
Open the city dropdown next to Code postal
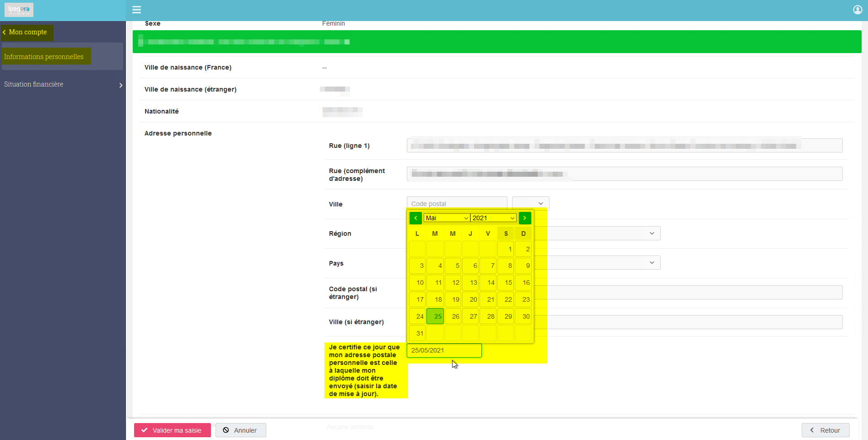click(x=530, y=203)
